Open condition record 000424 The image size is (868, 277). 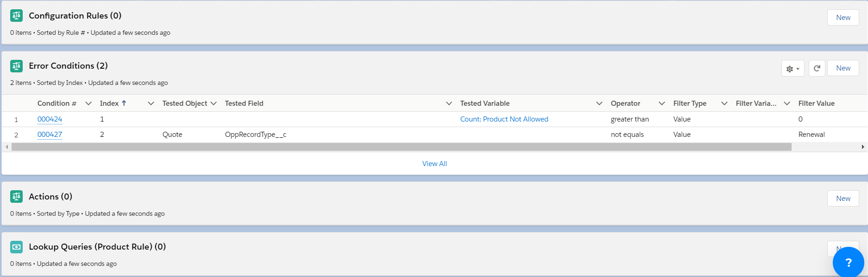tap(50, 119)
